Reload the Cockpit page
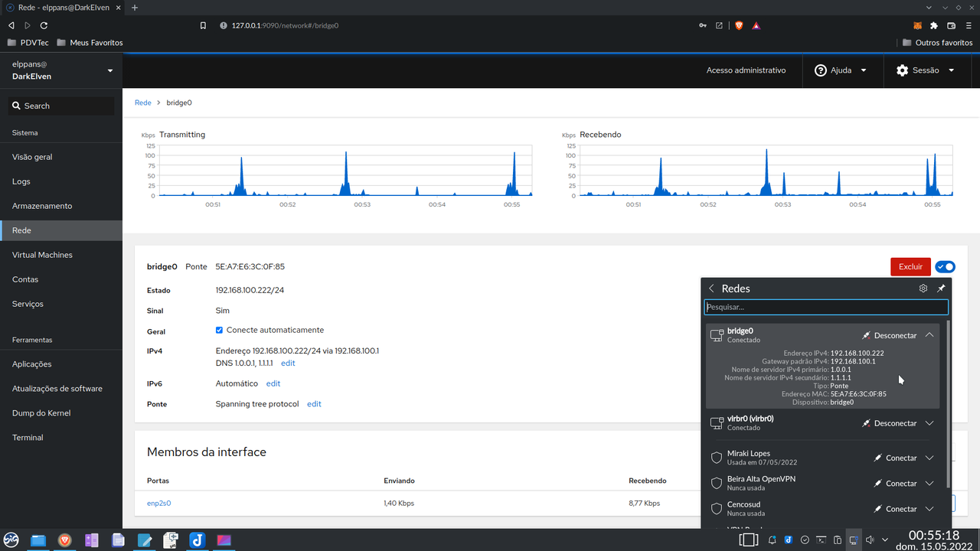The image size is (980, 551). pos(44,25)
